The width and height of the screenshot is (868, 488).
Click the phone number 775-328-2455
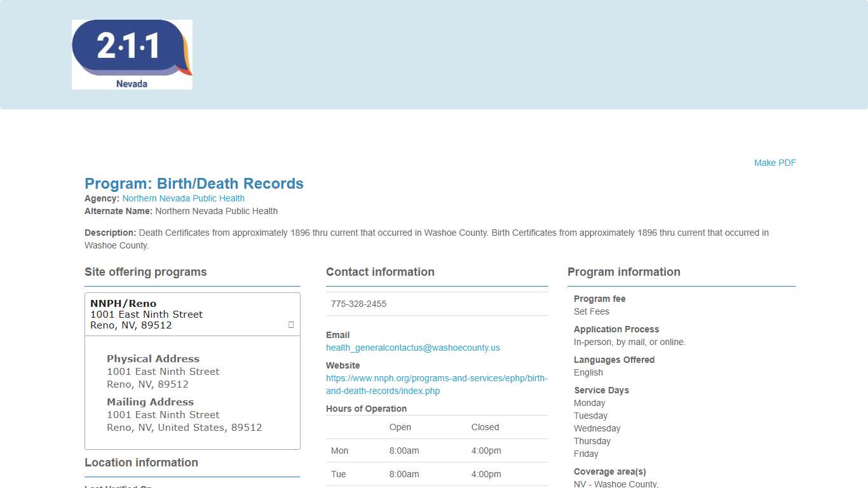(x=358, y=304)
